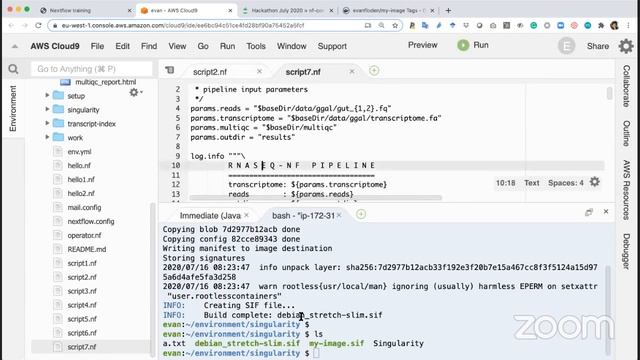Click the editor pane tab list icon
The height and width of the screenshot is (360, 640).
(169, 71)
